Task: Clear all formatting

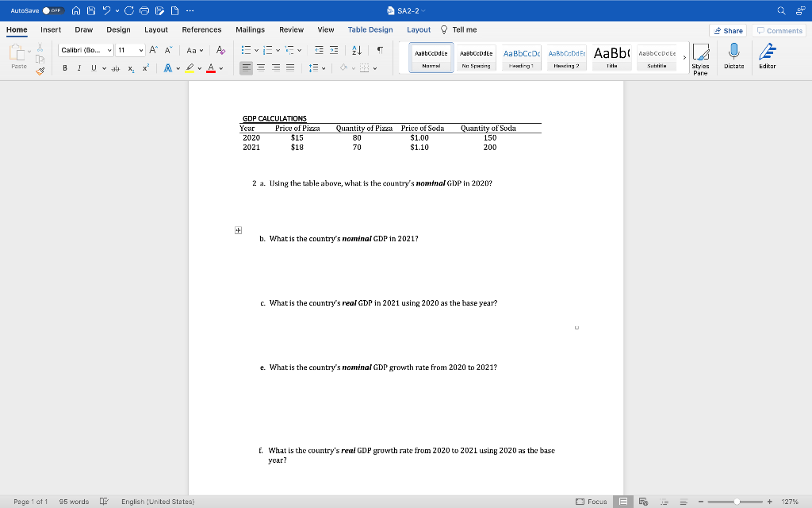Action: click(x=220, y=50)
